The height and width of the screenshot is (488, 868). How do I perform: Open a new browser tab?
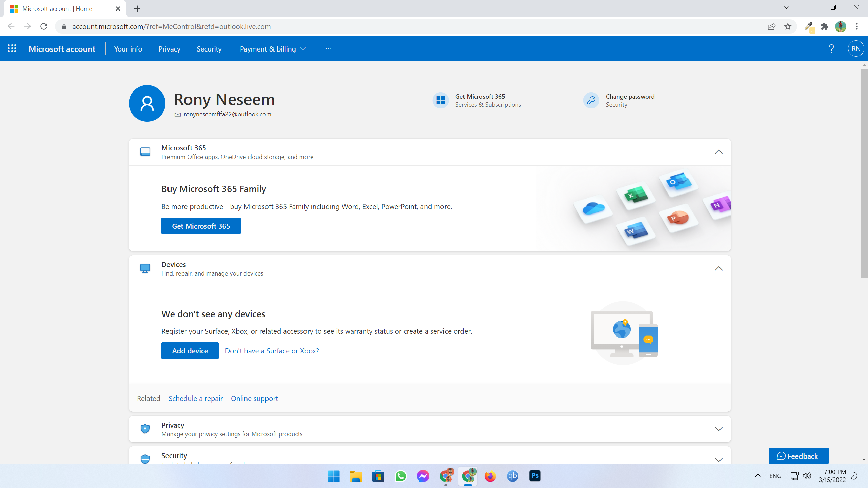click(x=137, y=9)
